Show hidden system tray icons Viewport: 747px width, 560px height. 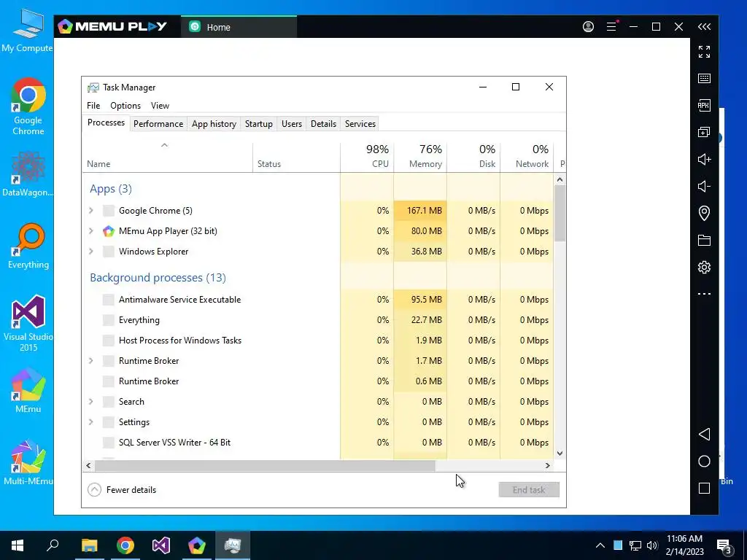coord(600,545)
